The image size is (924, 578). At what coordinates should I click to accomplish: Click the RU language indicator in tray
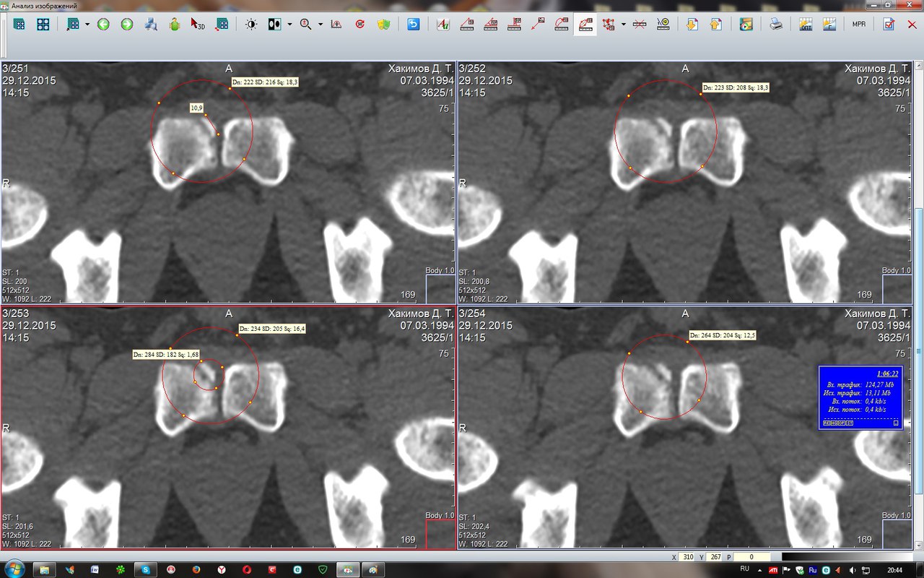click(x=745, y=569)
